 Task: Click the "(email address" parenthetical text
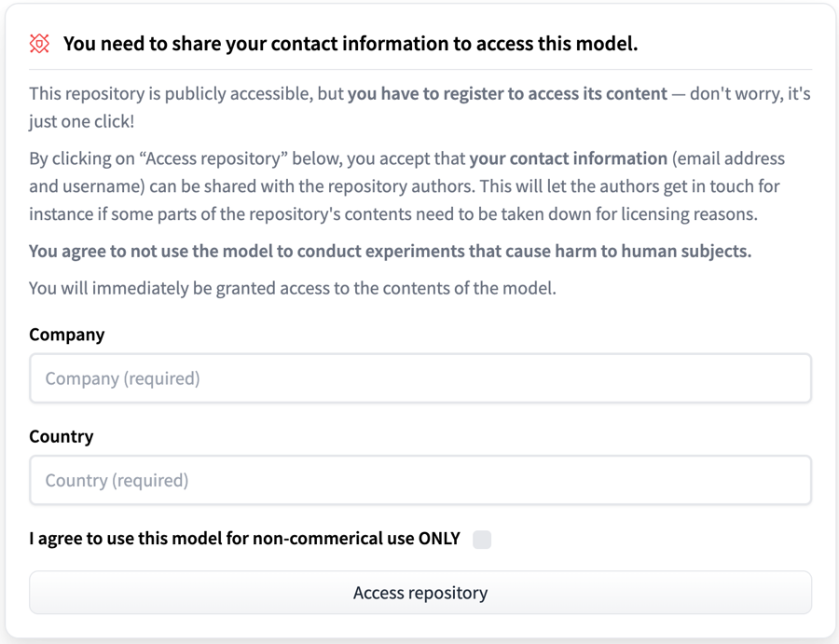point(729,158)
